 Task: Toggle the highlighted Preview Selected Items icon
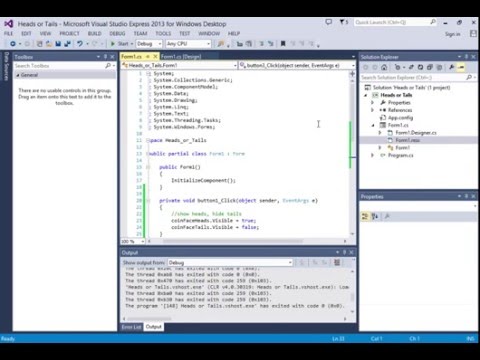[461, 67]
